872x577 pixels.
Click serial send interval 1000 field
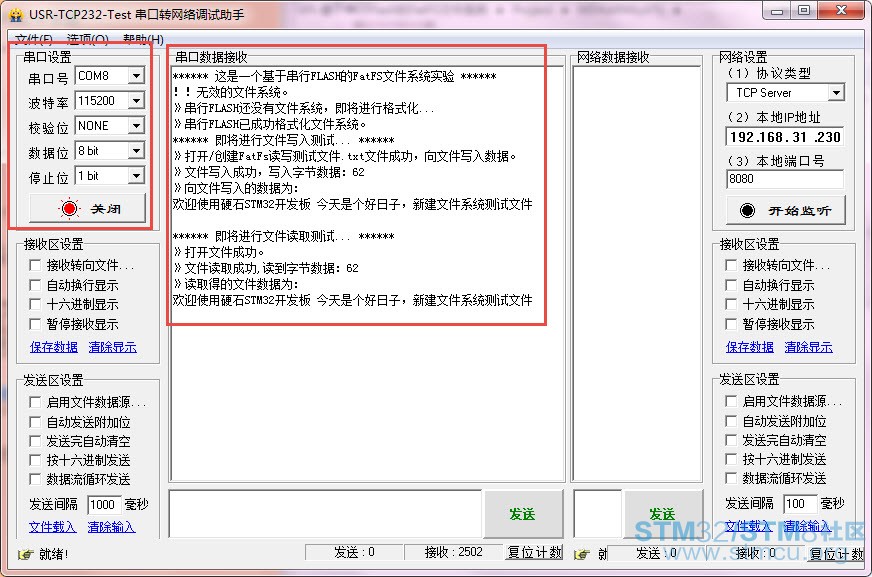tap(104, 505)
